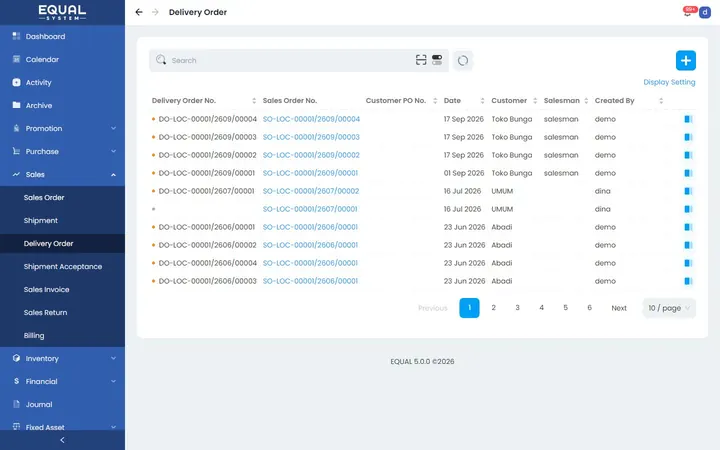Screen dimensions: 720x450
Task: Go to page 2
Action: pyautogui.click(x=493, y=308)
